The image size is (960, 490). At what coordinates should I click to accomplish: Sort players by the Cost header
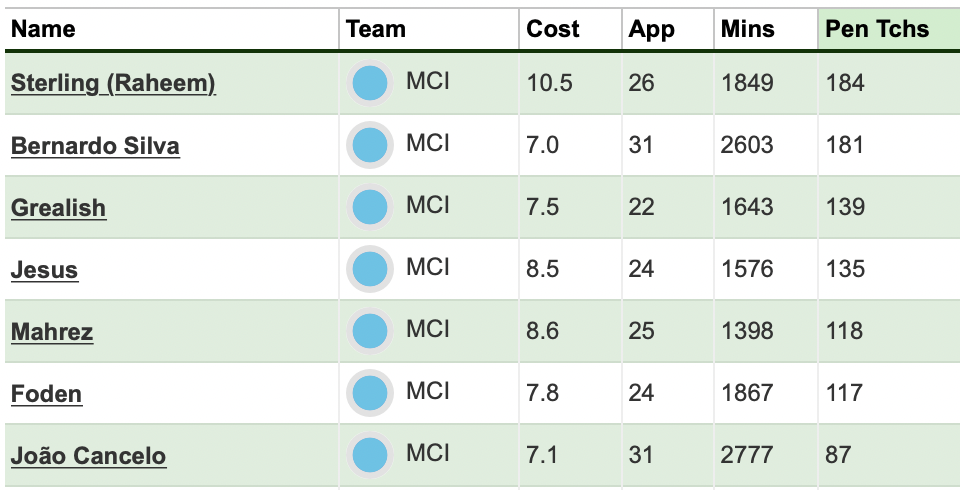click(553, 29)
